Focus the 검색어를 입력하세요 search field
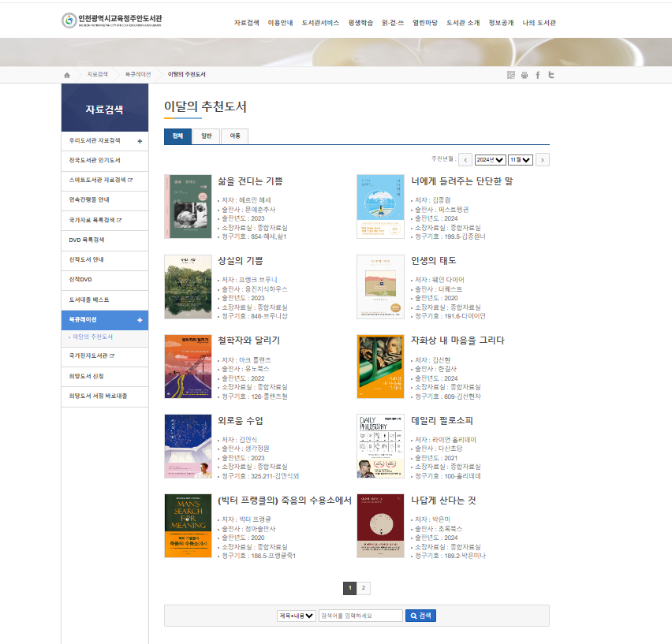The image size is (672, 644). (360, 616)
